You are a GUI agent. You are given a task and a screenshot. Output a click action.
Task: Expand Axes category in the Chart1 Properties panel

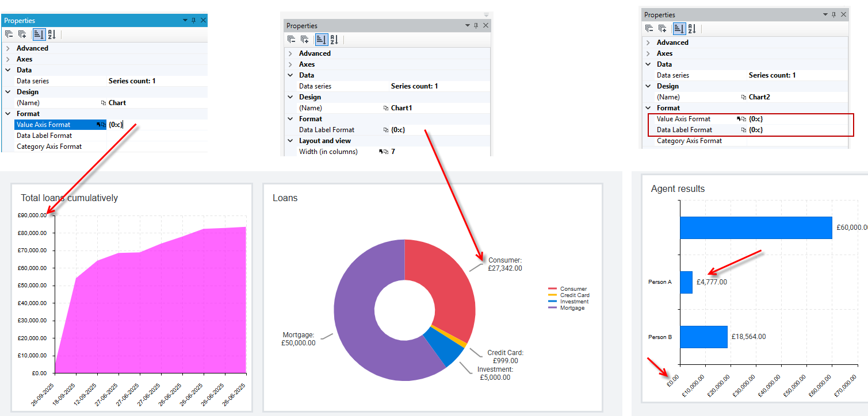point(290,64)
